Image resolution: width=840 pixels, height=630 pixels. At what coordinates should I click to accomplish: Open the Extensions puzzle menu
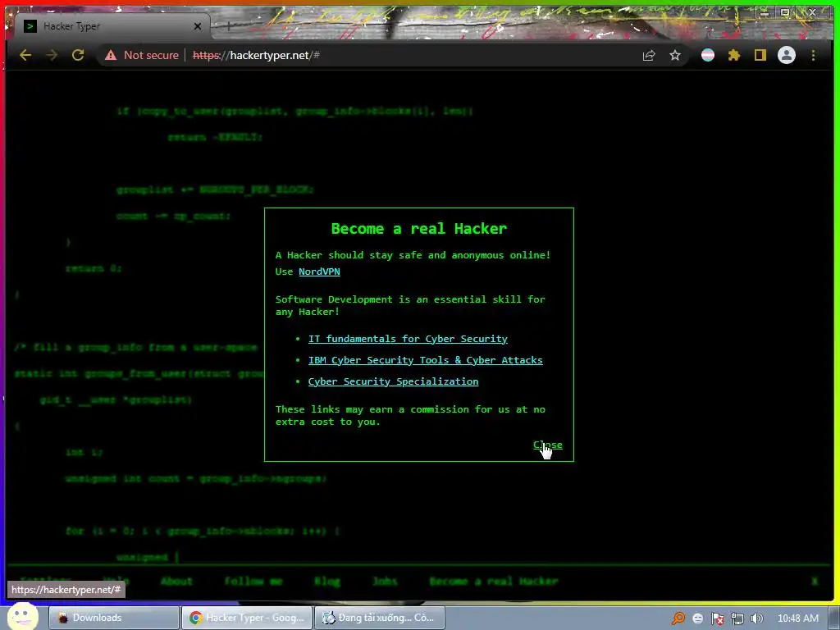point(734,55)
